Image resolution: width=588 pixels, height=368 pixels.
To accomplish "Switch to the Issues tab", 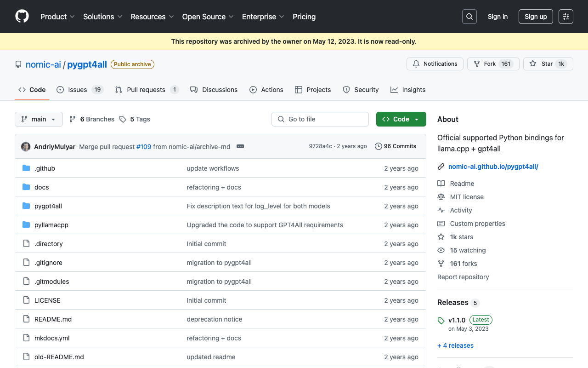I will (80, 90).
